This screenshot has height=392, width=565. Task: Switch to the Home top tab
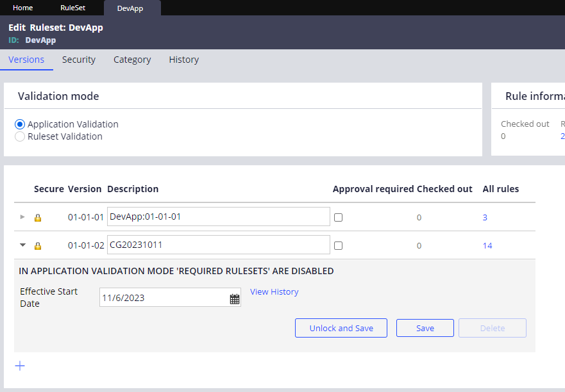[23, 8]
